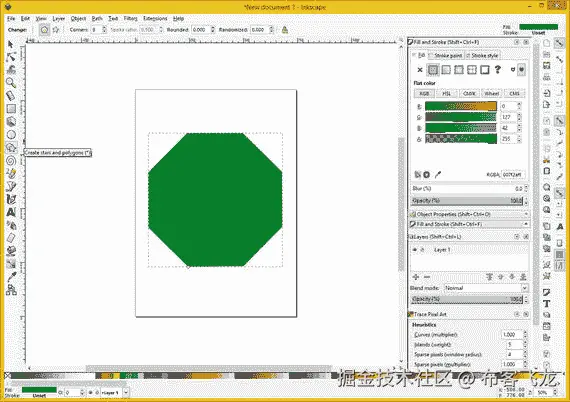Open the Object menu
The image size is (570, 402).
click(x=78, y=19)
